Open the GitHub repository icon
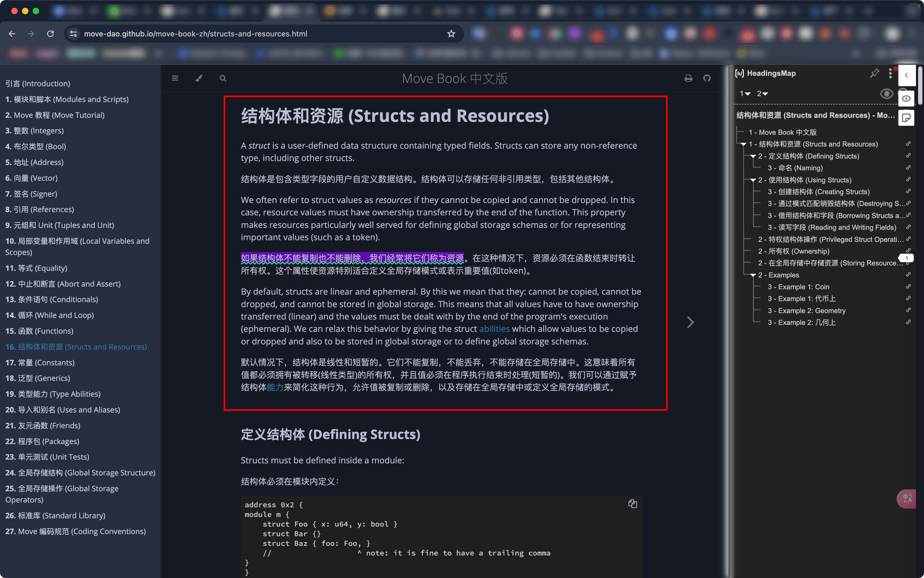The height and width of the screenshot is (578, 924). [x=707, y=78]
